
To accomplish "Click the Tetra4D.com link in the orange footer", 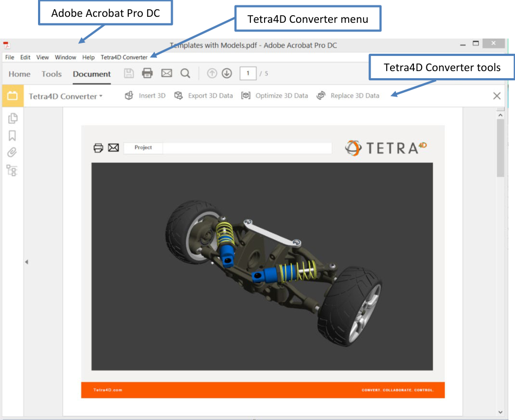I will 108,390.
